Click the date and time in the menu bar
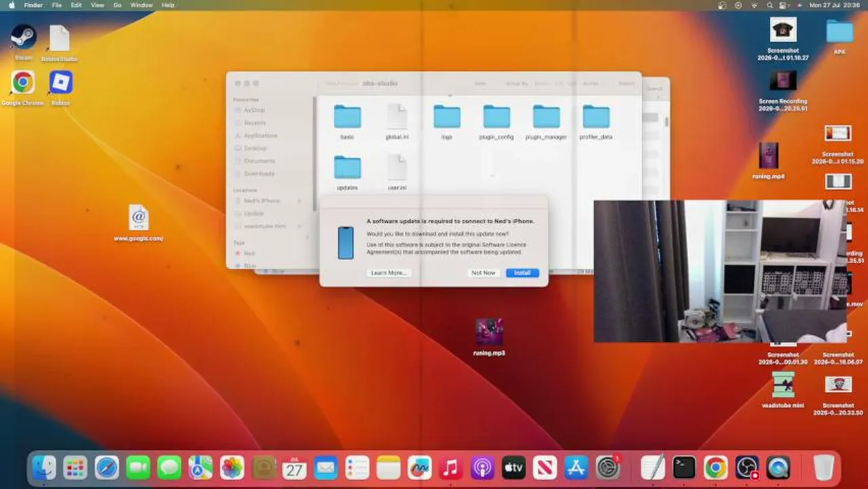 [x=835, y=5]
